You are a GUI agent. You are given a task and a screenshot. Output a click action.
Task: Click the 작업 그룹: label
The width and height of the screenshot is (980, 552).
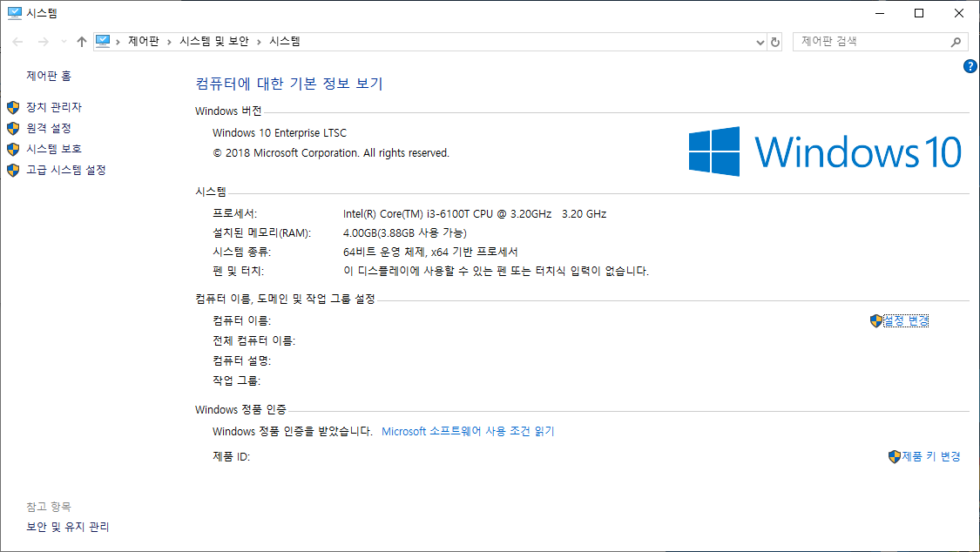[x=236, y=380]
